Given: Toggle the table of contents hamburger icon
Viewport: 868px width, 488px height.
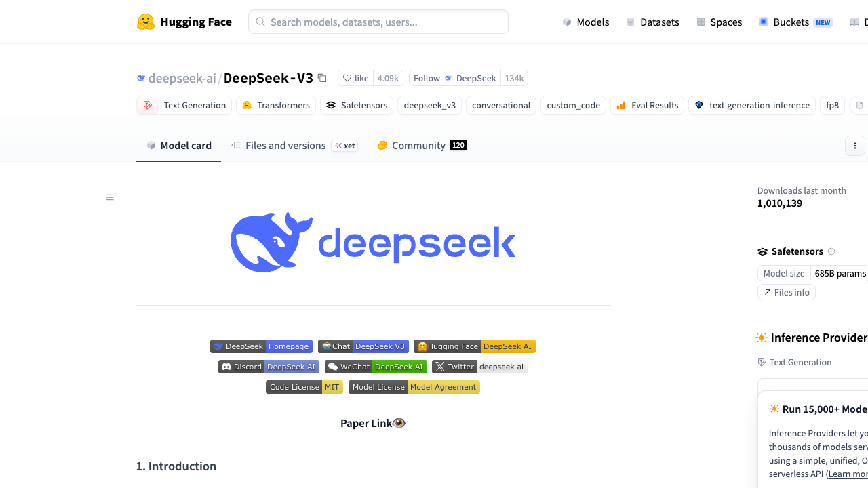Looking at the screenshot, I should pyautogui.click(x=110, y=197).
